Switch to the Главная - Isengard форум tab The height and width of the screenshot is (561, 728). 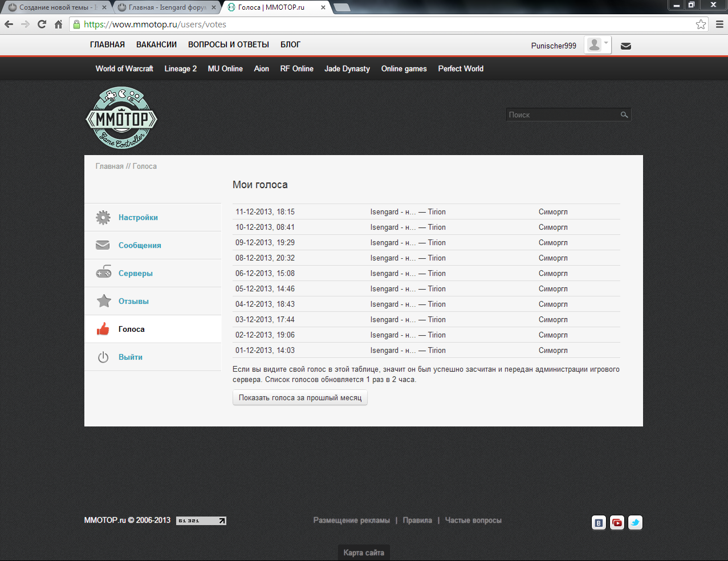tap(165, 7)
